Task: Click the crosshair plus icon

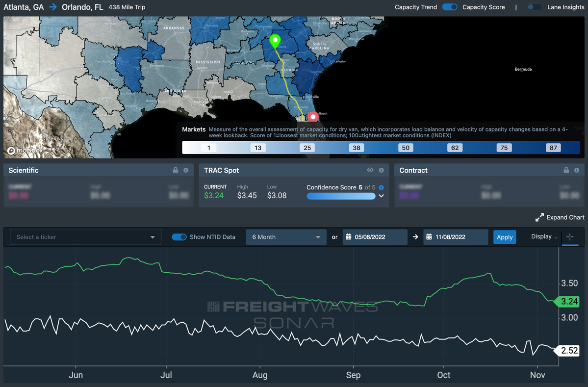Action: coord(570,236)
